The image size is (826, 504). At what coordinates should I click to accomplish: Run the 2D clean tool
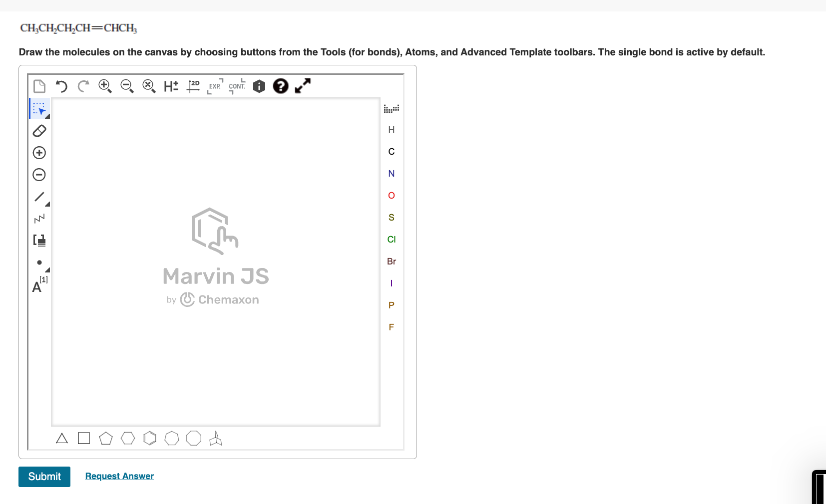pyautogui.click(x=193, y=86)
